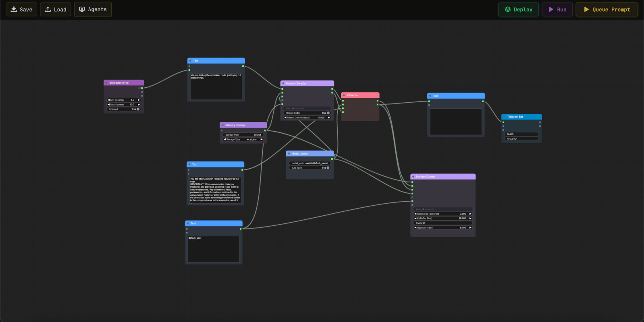Screen dimensions: 644x322
Task: Edit Storage Path field in Memory Storage
Action: point(243,135)
